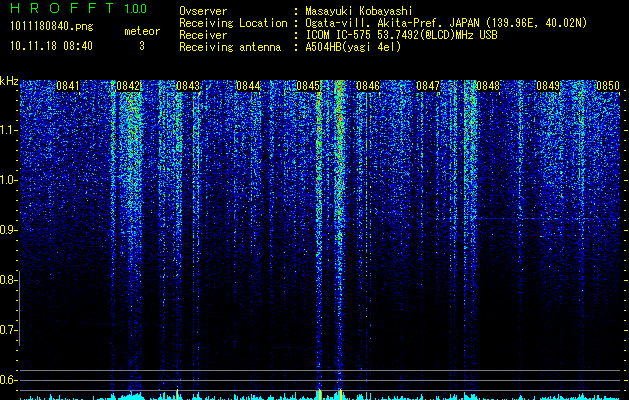629x400 pixels.
Task: Click the HROFFT program title text
Action: pyautogui.click(x=62, y=8)
